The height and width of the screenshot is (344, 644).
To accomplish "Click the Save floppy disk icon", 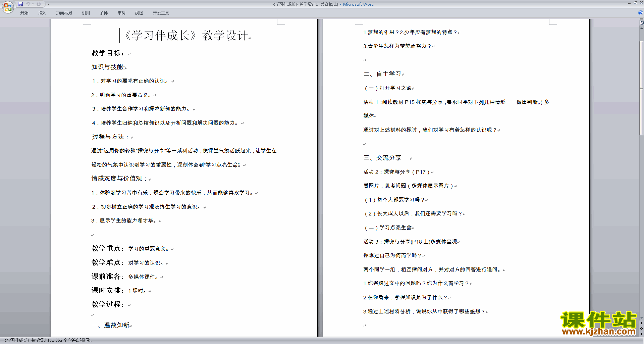I will [x=20, y=4].
